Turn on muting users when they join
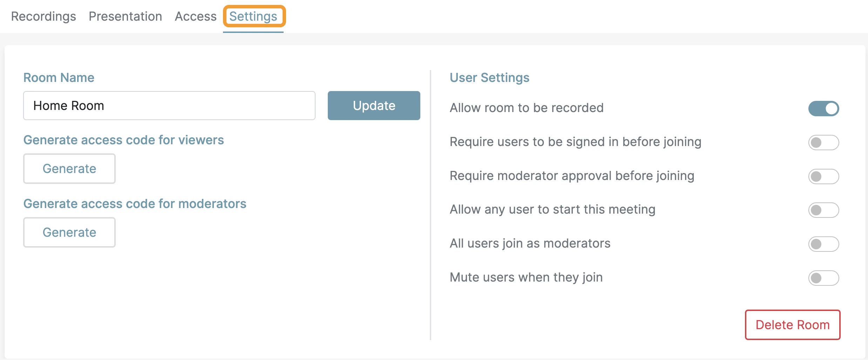868x360 pixels. (x=824, y=278)
